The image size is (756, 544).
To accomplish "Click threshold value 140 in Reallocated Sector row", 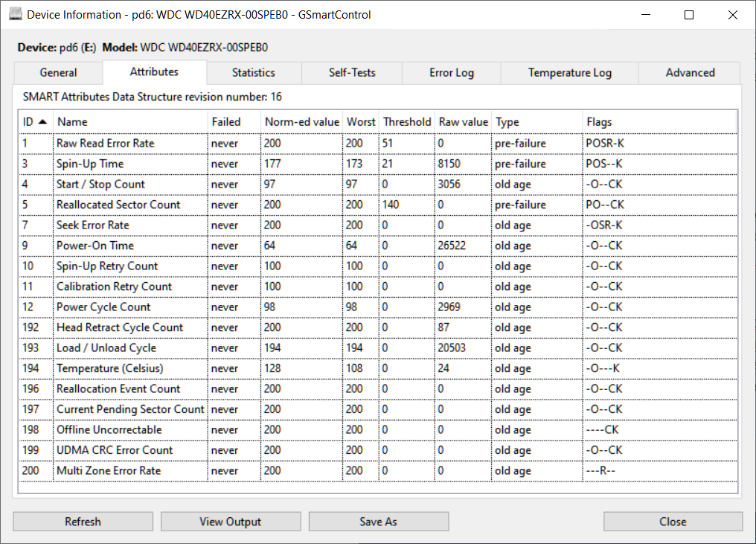I will pyautogui.click(x=391, y=205).
